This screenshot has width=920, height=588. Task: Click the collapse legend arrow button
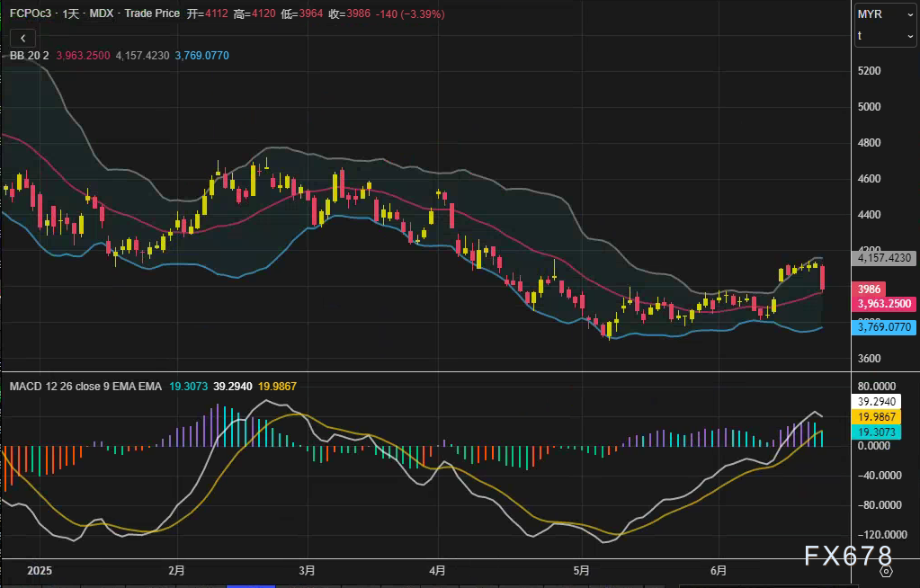tap(22, 38)
